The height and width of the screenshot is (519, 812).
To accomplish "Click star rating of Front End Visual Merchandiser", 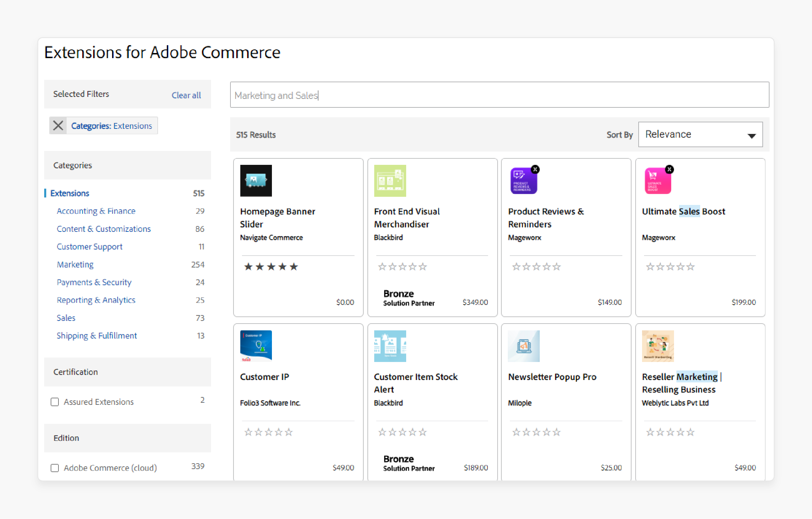I will [x=402, y=267].
